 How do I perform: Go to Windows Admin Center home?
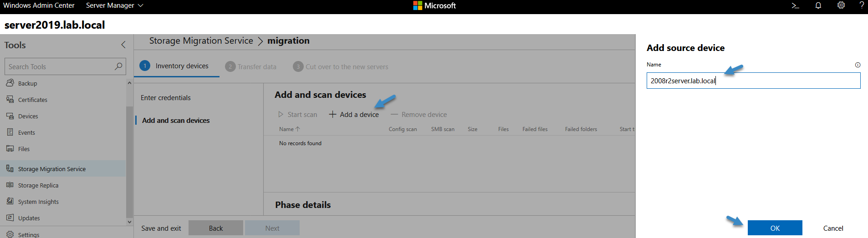coord(39,5)
